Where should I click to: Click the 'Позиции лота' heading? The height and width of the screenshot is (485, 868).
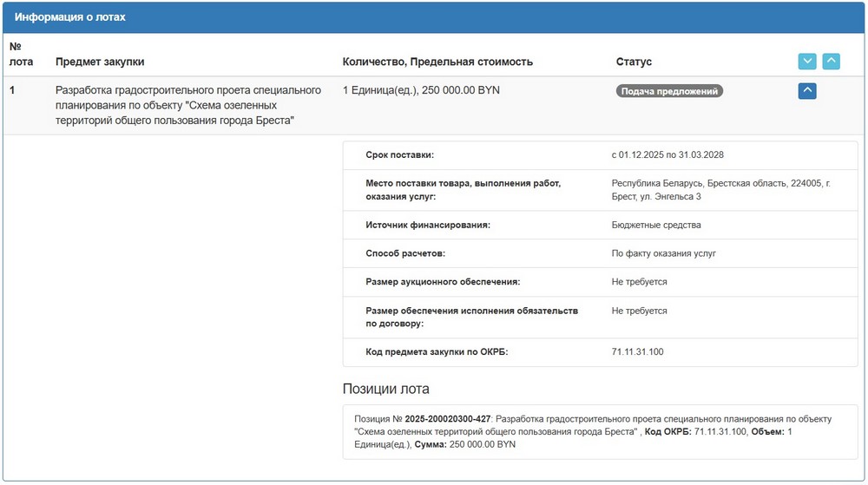pyautogui.click(x=385, y=389)
